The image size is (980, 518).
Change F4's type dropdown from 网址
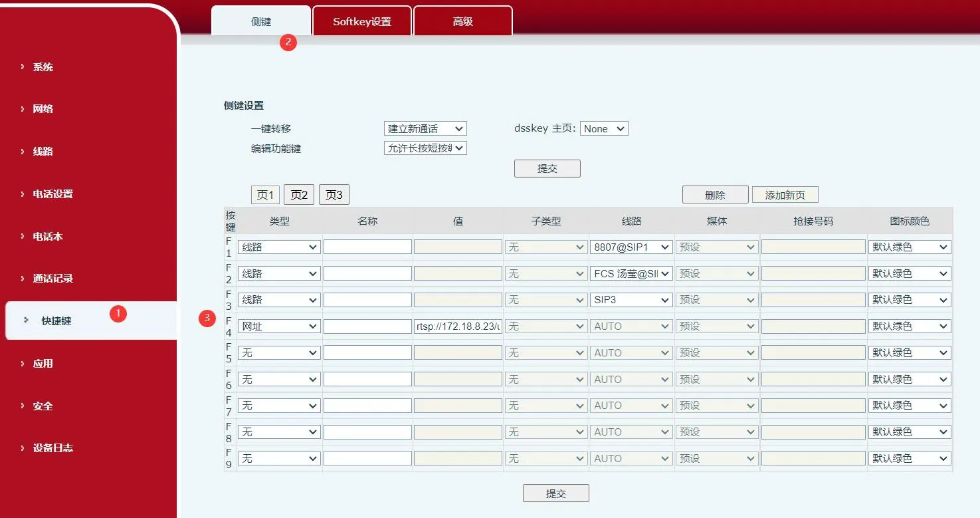pos(278,326)
